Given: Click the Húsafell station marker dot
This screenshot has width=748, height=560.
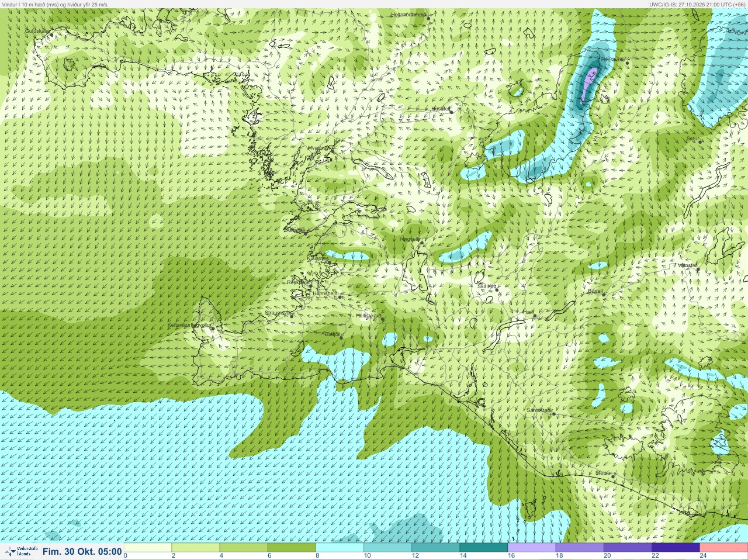Looking at the screenshot, I should pyautogui.click(x=451, y=112).
